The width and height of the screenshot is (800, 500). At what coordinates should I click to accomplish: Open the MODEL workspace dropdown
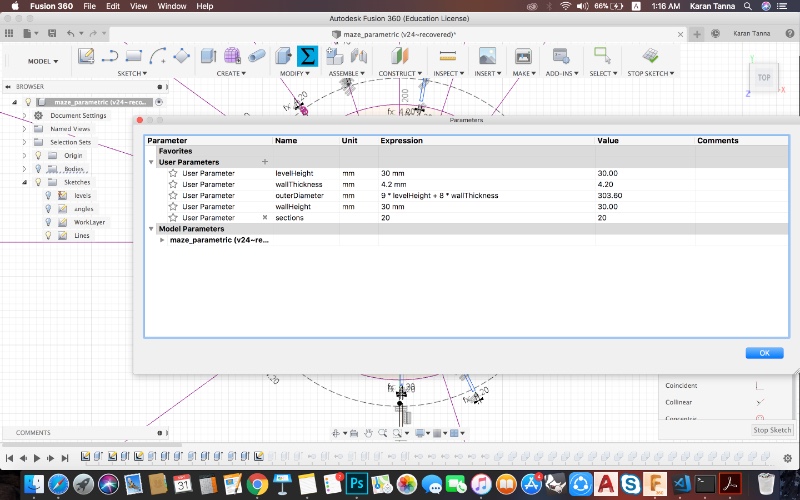point(43,61)
